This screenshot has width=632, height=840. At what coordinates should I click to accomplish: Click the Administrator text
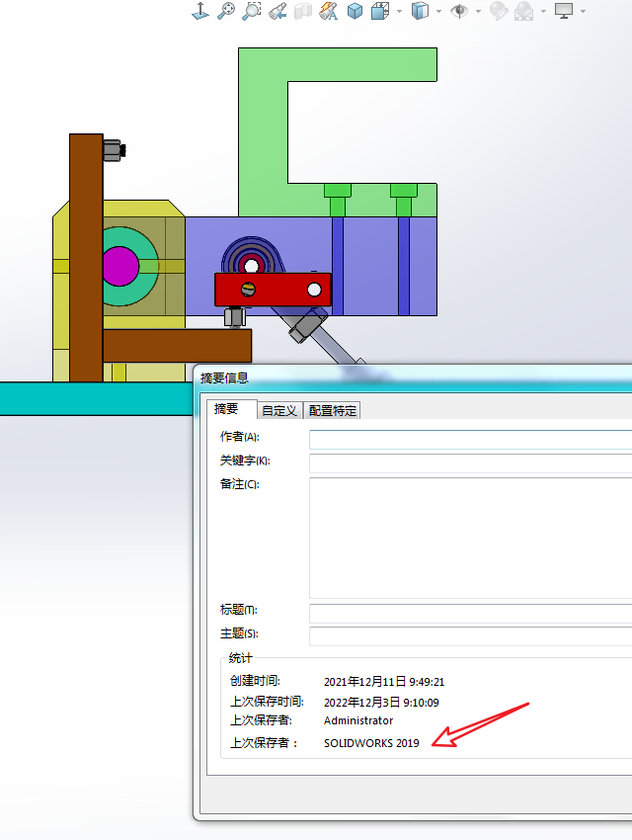358,720
